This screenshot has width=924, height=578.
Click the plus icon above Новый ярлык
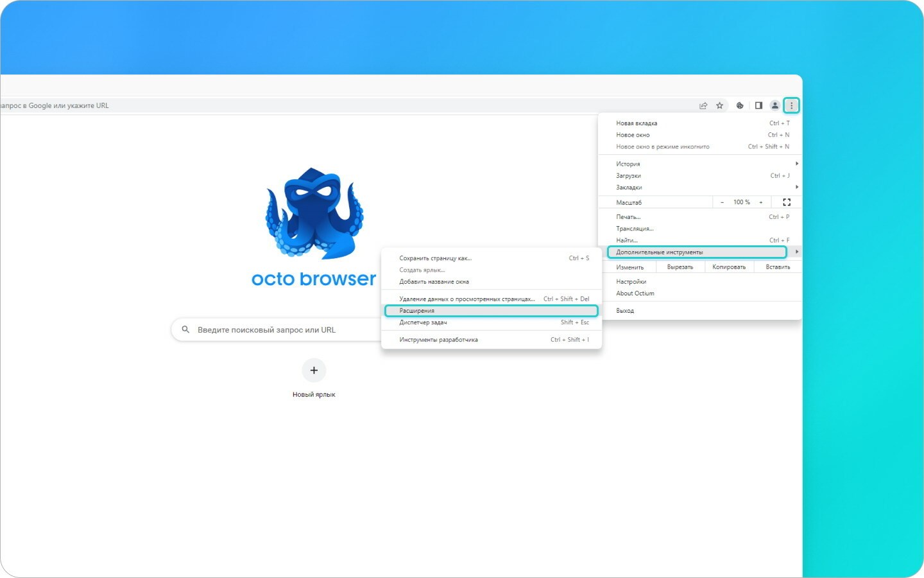coord(314,370)
